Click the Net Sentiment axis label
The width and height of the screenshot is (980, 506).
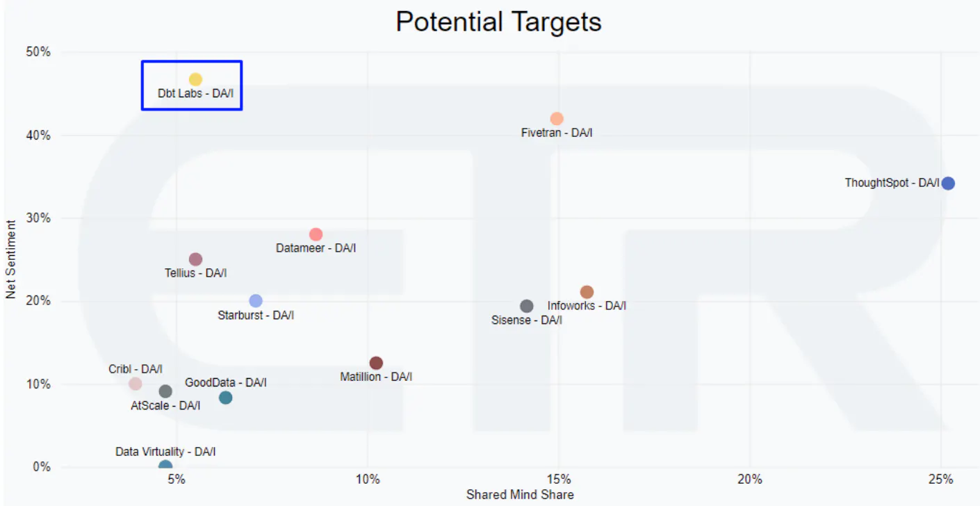pyautogui.click(x=10, y=259)
